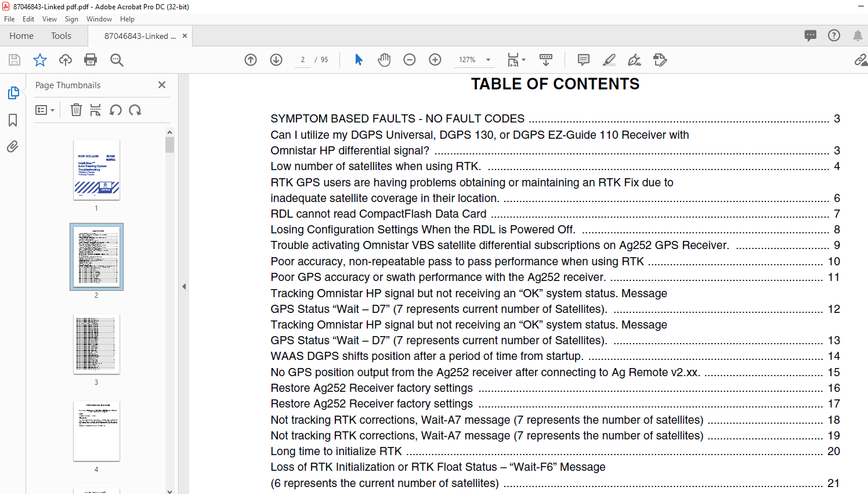Rotate page clockwise

(x=135, y=110)
